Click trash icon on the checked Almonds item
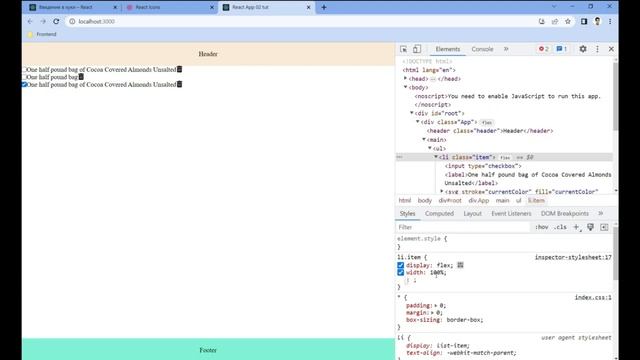The image size is (640, 360). coord(179,84)
